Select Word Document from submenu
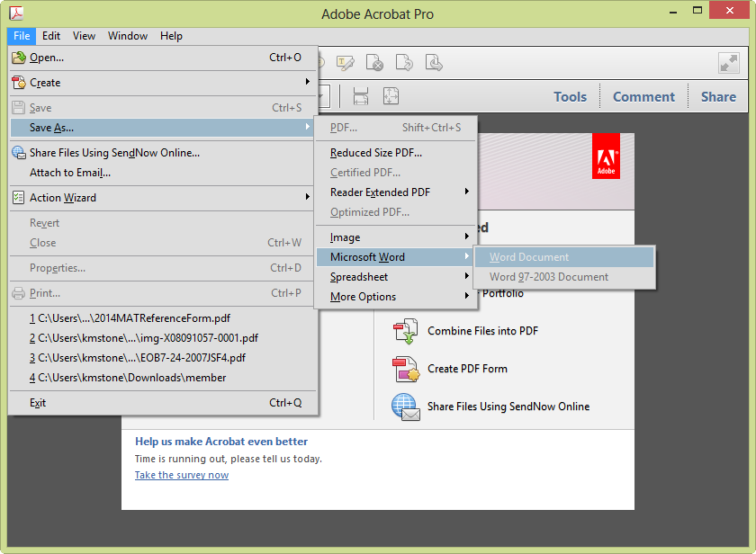This screenshot has width=756, height=554. pyautogui.click(x=564, y=257)
